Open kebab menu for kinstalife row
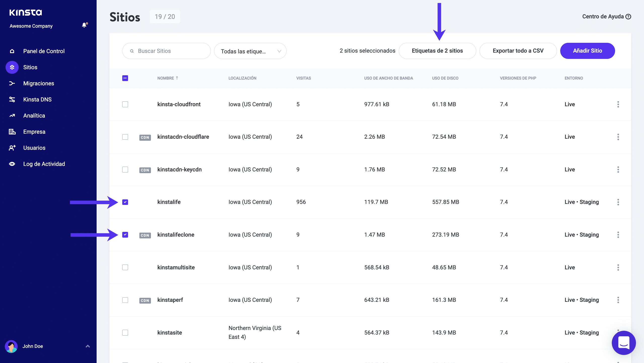The width and height of the screenshot is (644, 363). [x=618, y=202]
